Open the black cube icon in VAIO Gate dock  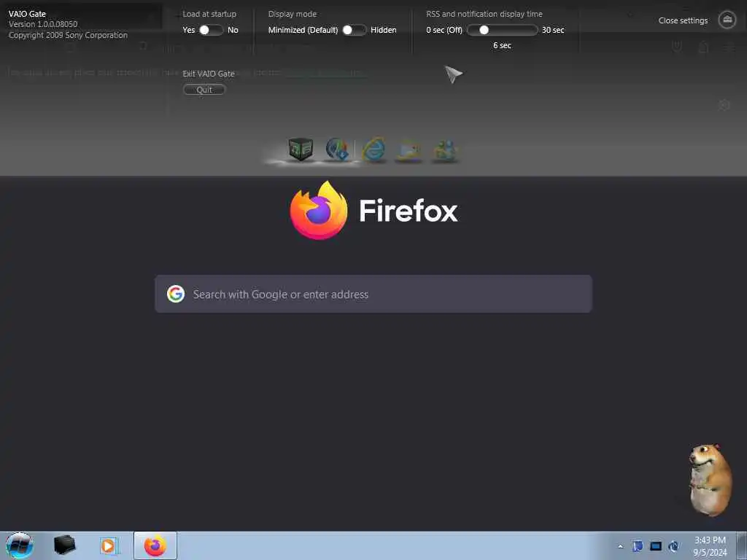[x=301, y=149]
